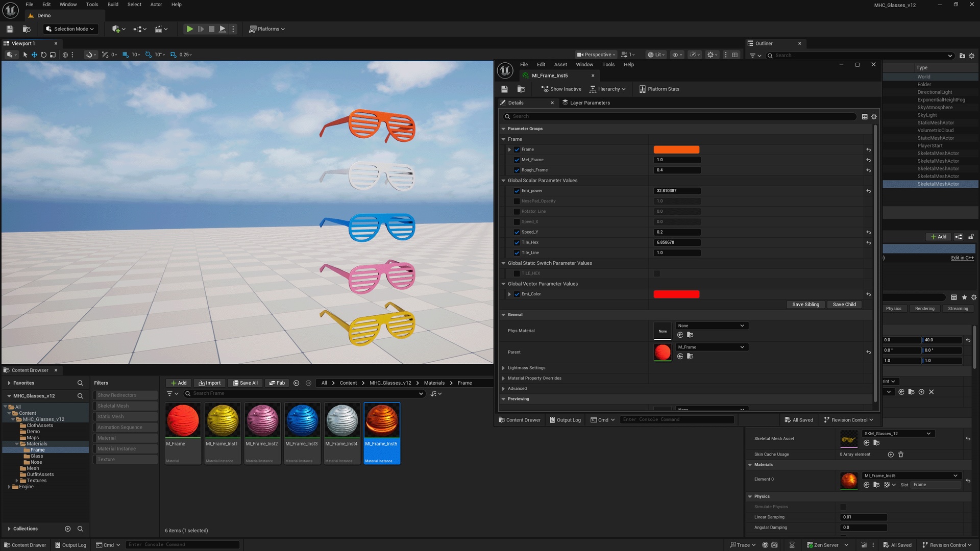
Task: Open the orange Frame color swatch
Action: click(x=676, y=149)
